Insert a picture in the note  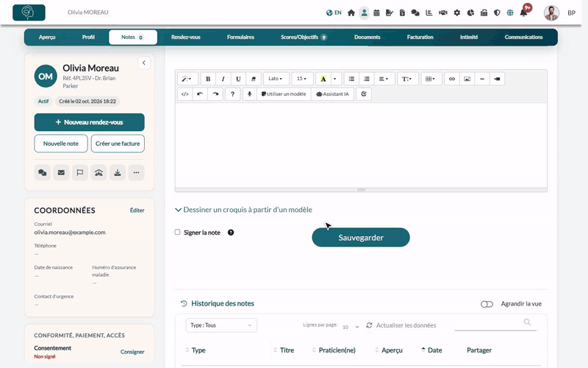467,79
